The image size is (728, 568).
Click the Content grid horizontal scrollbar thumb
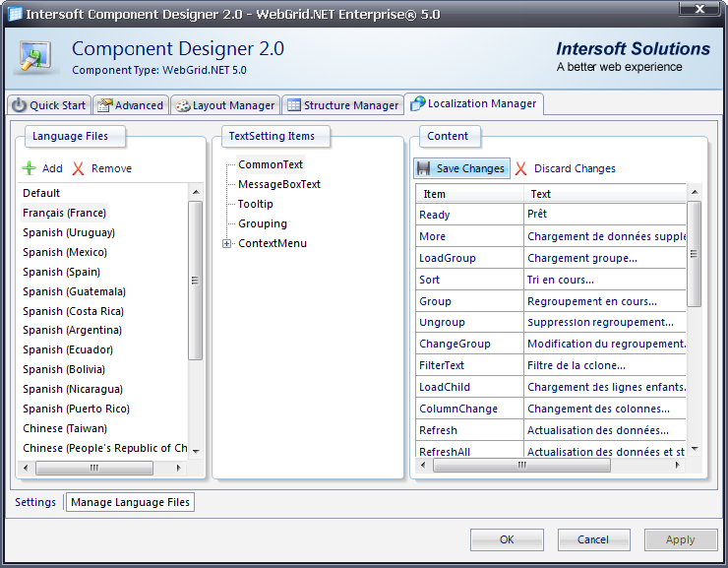point(521,465)
